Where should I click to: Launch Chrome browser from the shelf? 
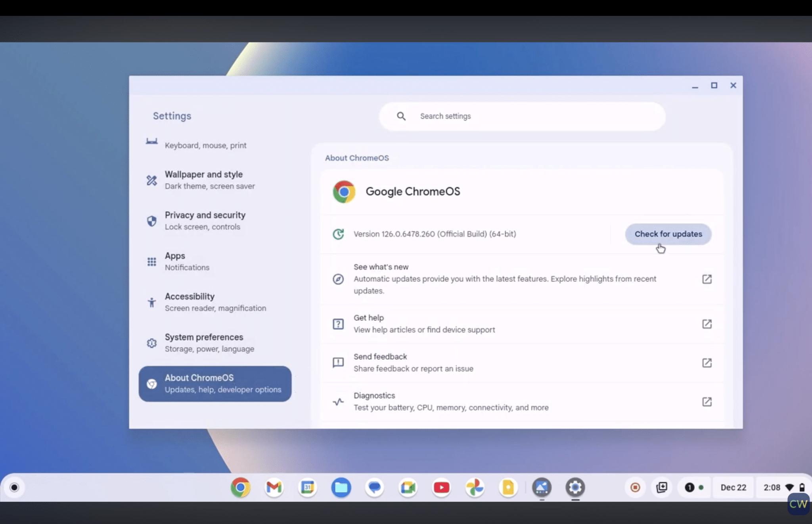(240, 487)
